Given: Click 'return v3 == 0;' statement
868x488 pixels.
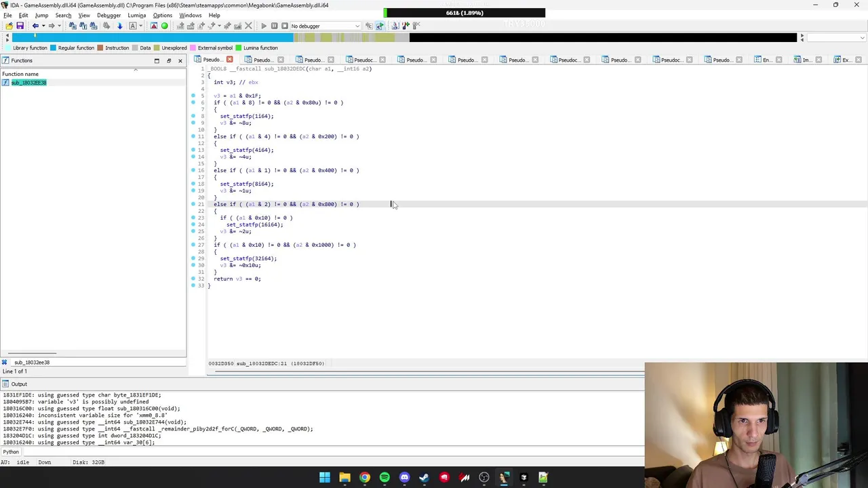Looking at the screenshot, I should [x=237, y=279].
